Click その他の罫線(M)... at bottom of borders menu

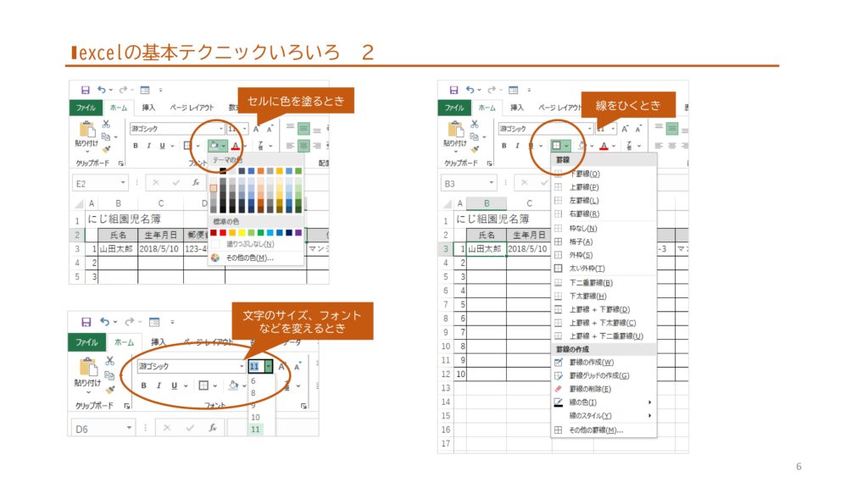click(x=596, y=430)
